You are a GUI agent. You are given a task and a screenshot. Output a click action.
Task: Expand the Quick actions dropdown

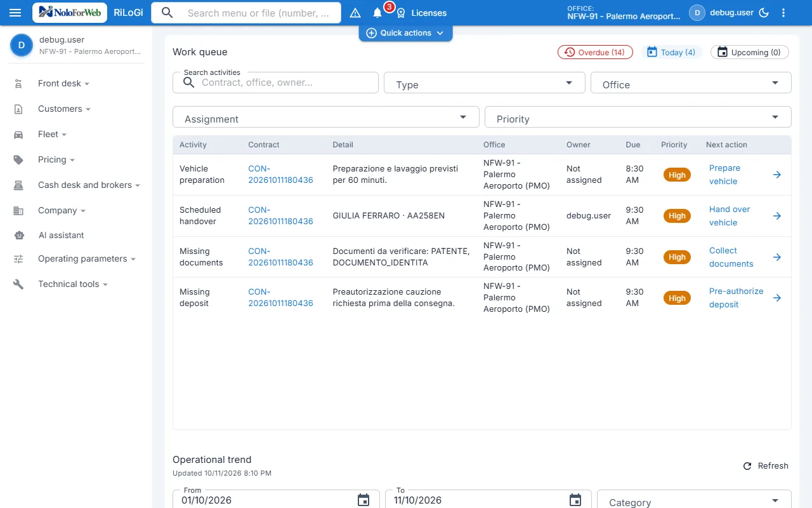click(x=406, y=33)
